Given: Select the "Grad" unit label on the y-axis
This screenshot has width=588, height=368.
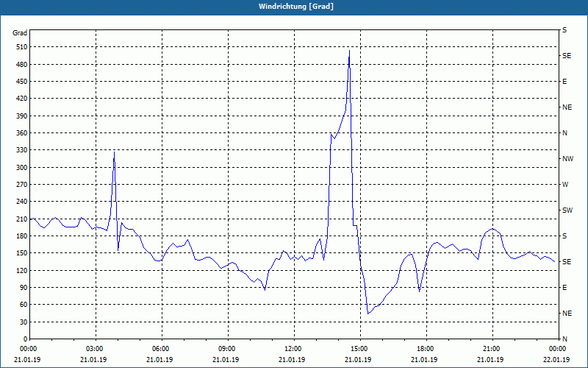Looking at the screenshot, I should pyautogui.click(x=20, y=33).
